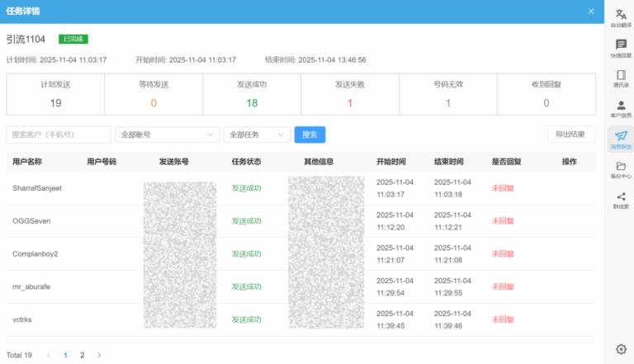Viewport: 634px width, 364px height.
Task: Select the SharrafSanjeet user row
Action: click(x=300, y=188)
